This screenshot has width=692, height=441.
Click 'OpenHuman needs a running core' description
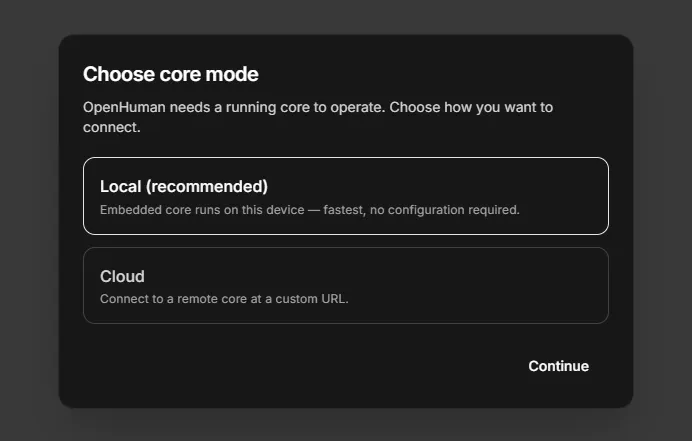[318, 117]
